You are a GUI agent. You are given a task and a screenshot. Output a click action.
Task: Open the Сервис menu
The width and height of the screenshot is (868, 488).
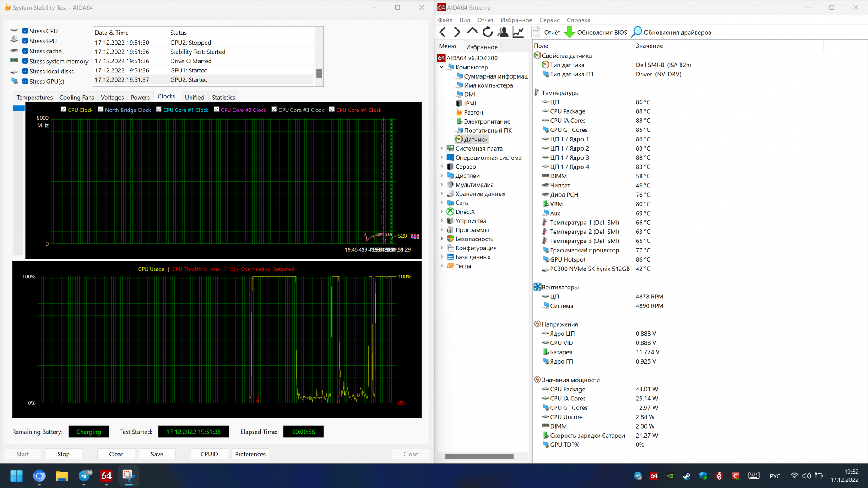click(549, 20)
